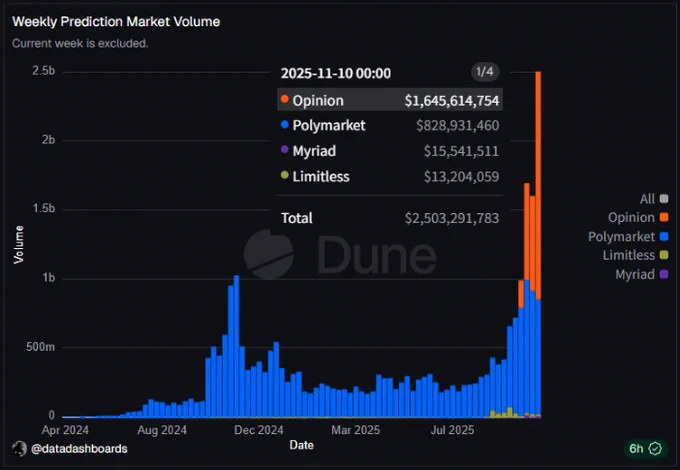Select the Limitless row in tooltip
Image resolution: width=680 pixels, height=470 pixels.
[390, 176]
